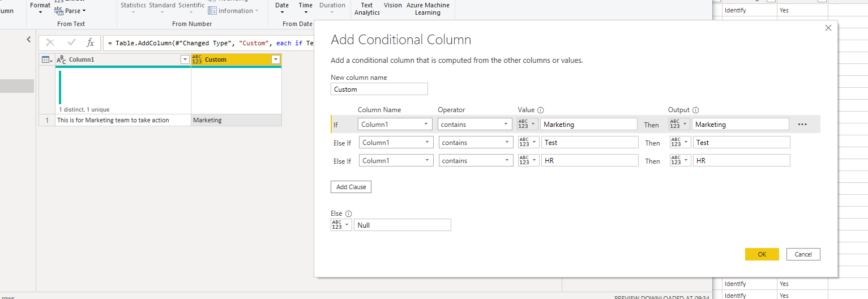Open Operator dropdown in HR row

[476, 161]
